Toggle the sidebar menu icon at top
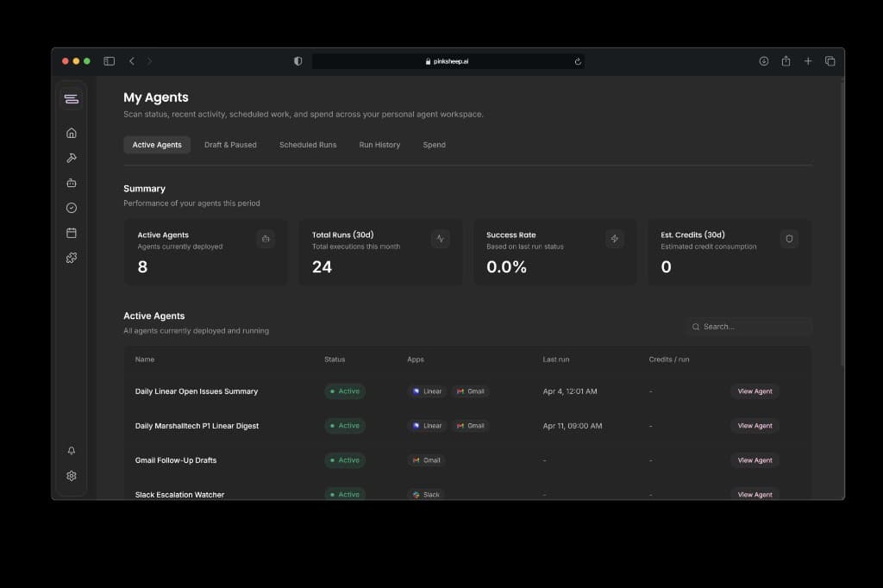883x588 pixels. 72,99
